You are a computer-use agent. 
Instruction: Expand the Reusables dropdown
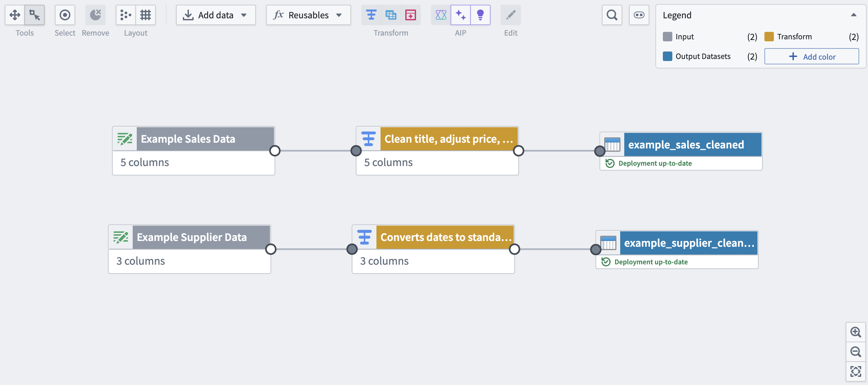point(308,15)
